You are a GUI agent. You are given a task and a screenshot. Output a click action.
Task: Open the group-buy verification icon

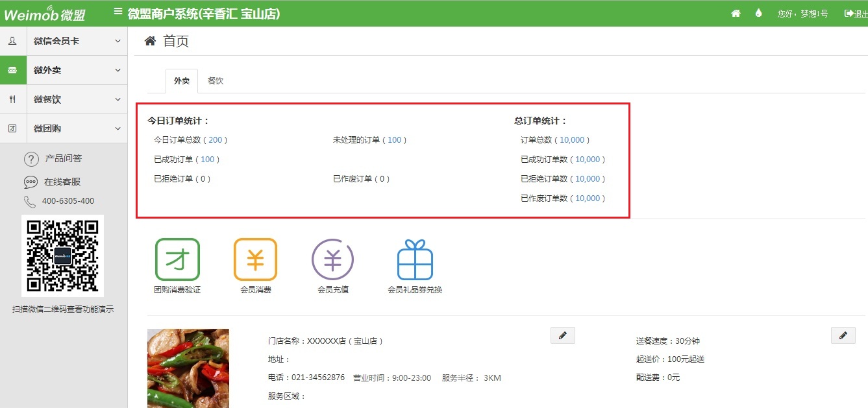pos(177,259)
